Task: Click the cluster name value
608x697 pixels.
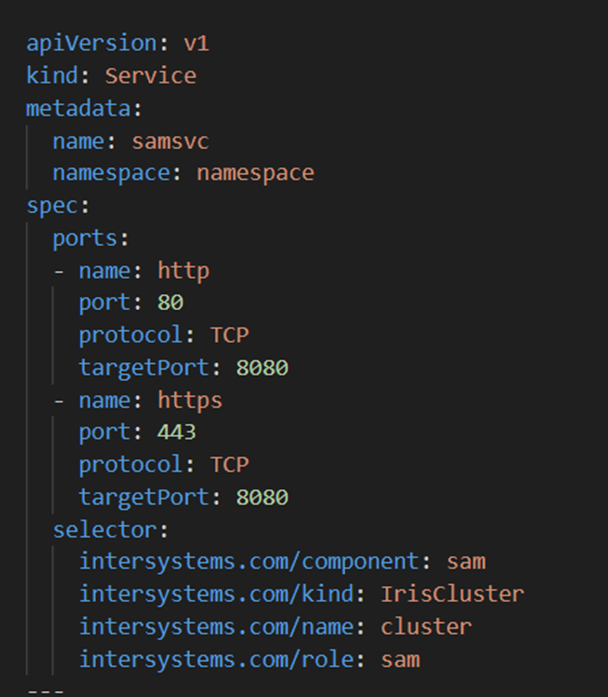Action: (426, 627)
